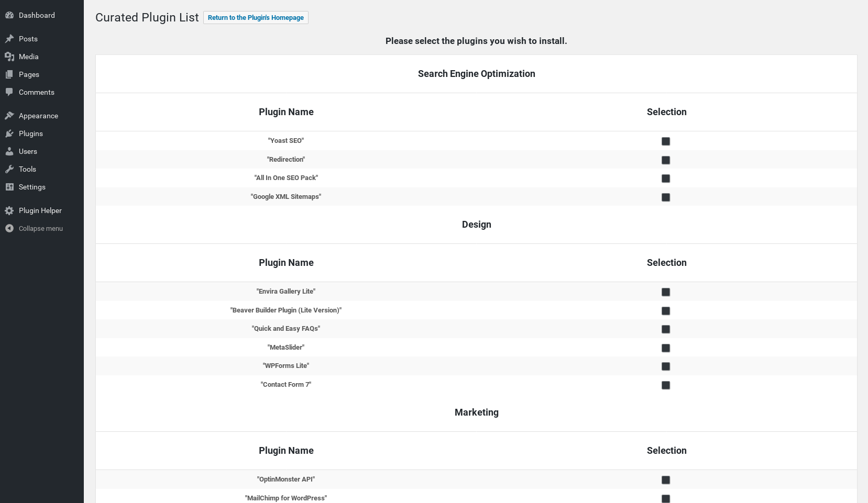Click the Posts pushpin icon
The width and height of the screenshot is (868, 503).
[9, 39]
